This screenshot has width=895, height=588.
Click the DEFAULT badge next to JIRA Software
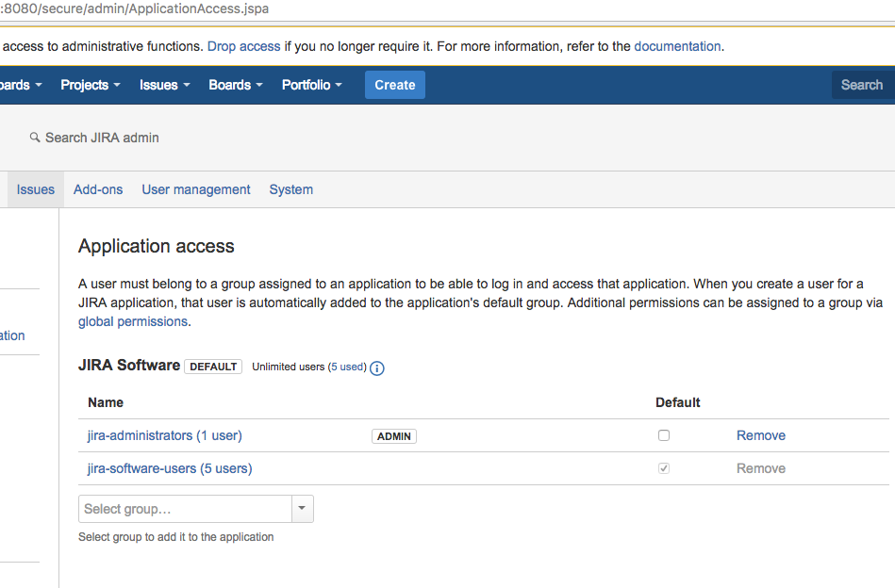tap(213, 367)
